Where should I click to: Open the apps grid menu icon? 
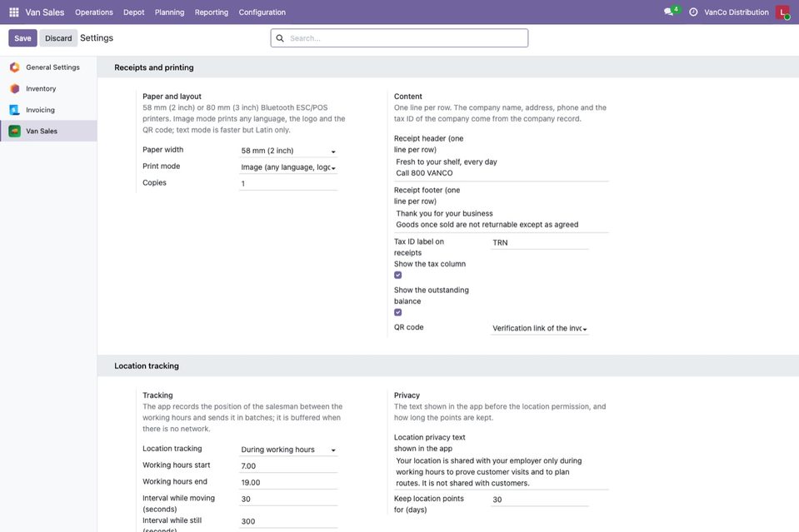tap(14, 12)
